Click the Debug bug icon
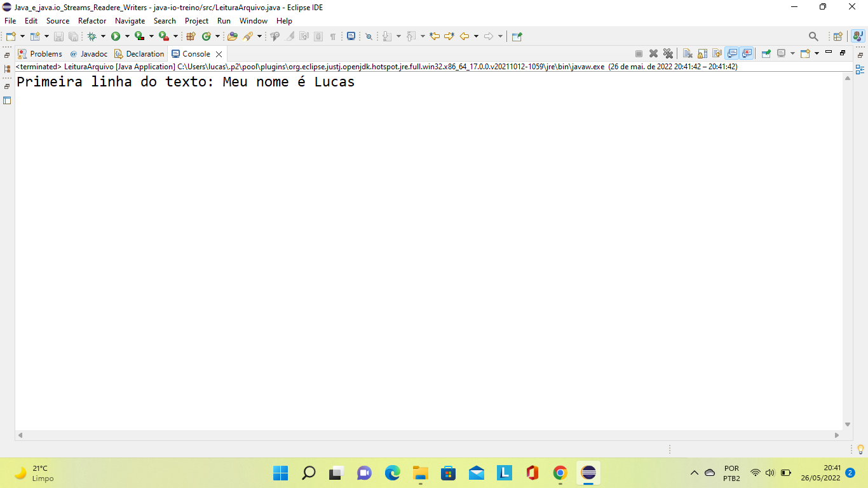868x488 pixels. point(92,36)
